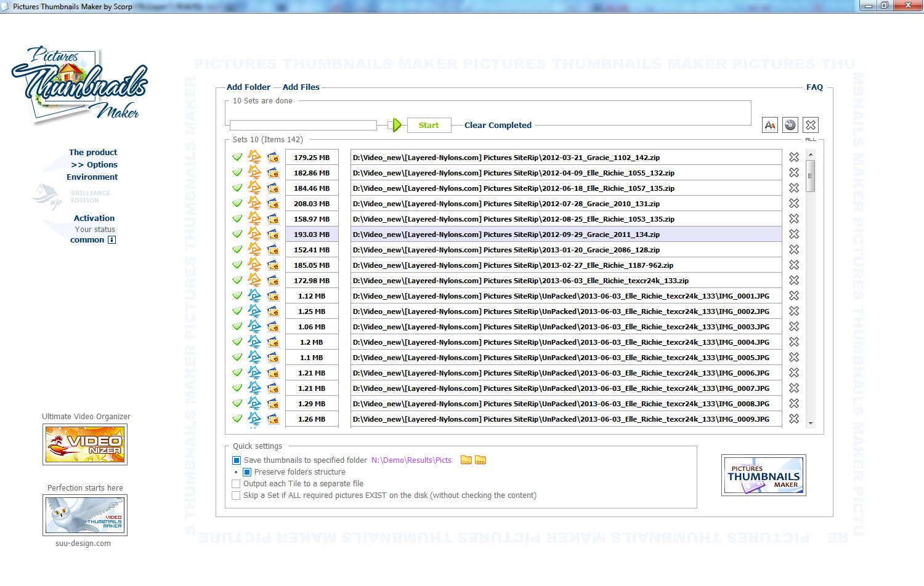Enable Skip a Set if ALL required pictures EXIST
This screenshot has height=586, width=924.
(236, 496)
